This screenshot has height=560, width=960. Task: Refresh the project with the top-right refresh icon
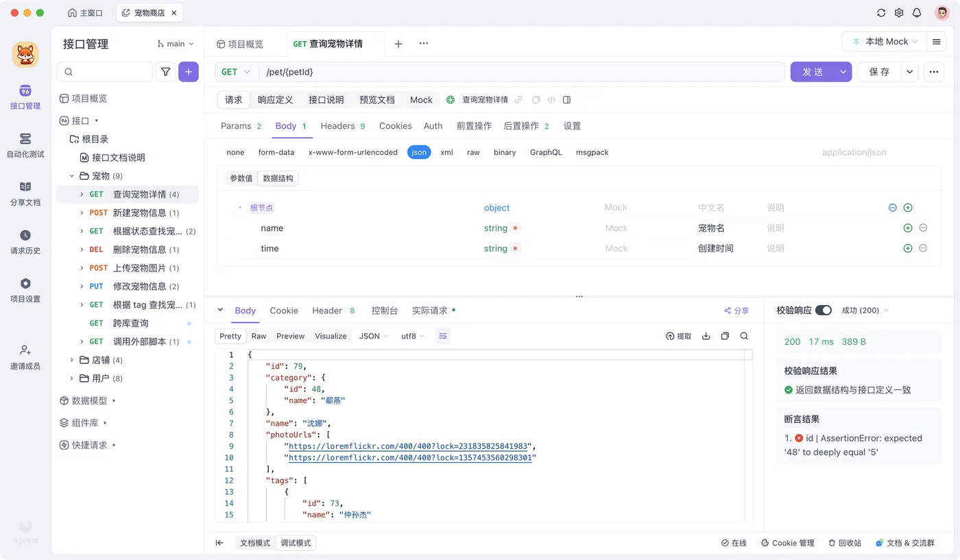click(881, 12)
